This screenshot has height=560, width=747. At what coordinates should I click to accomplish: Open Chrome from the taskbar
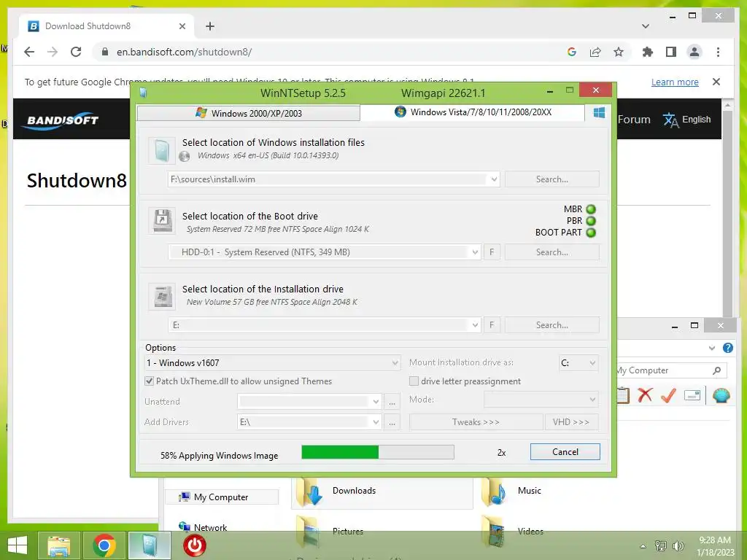tap(104, 545)
